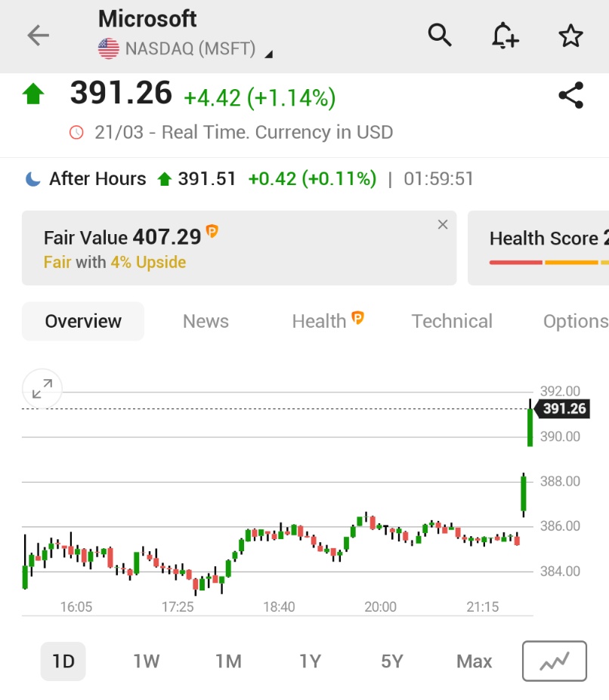Switch to the Technical tab
609x700 pixels.
[x=452, y=322]
